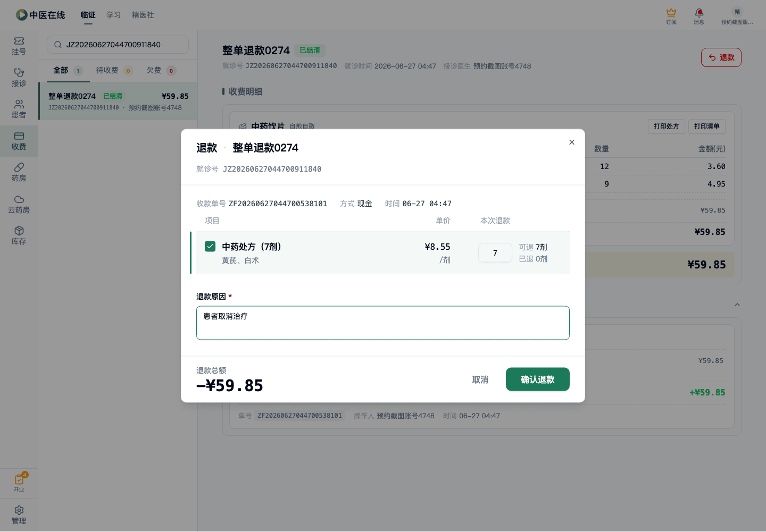766x532 pixels.
Task: Click the receipt number ZF20260627044700538101 in dialog
Action: tap(278, 204)
